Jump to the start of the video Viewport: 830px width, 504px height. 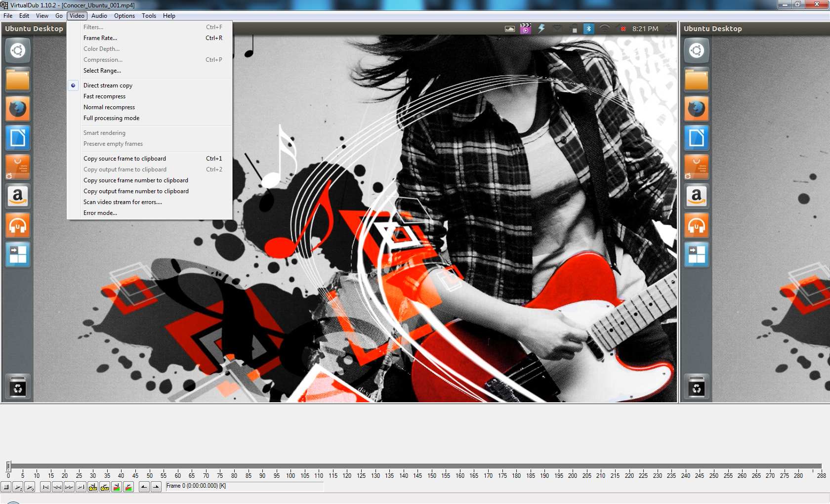click(x=45, y=487)
